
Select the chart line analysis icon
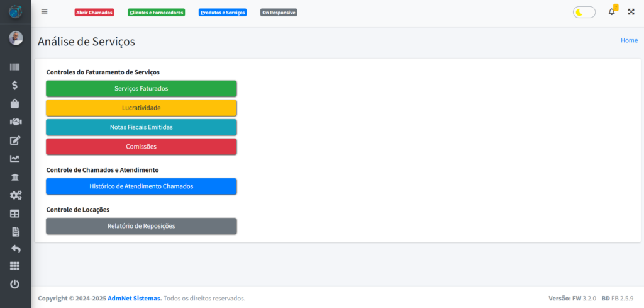click(15, 159)
